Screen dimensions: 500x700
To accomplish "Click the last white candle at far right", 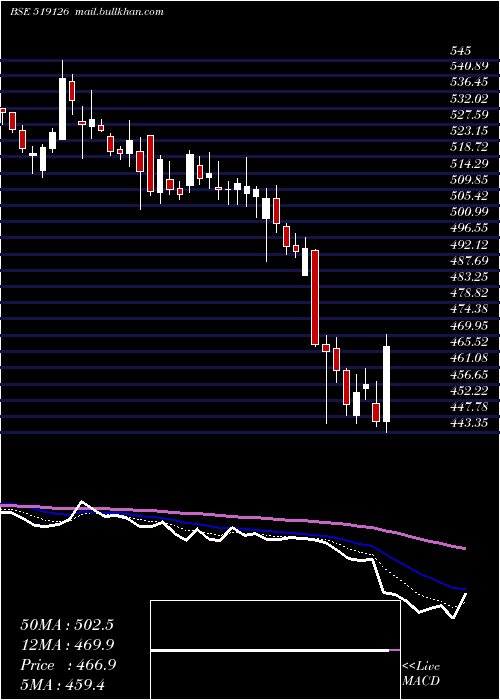I will [x=387, y=383].
